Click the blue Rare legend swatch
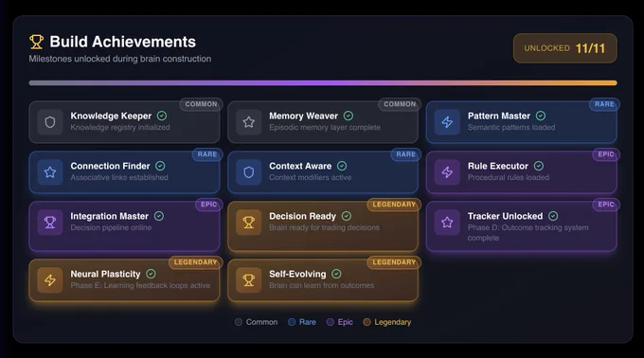Screen dimensions: 644x358 292,322
